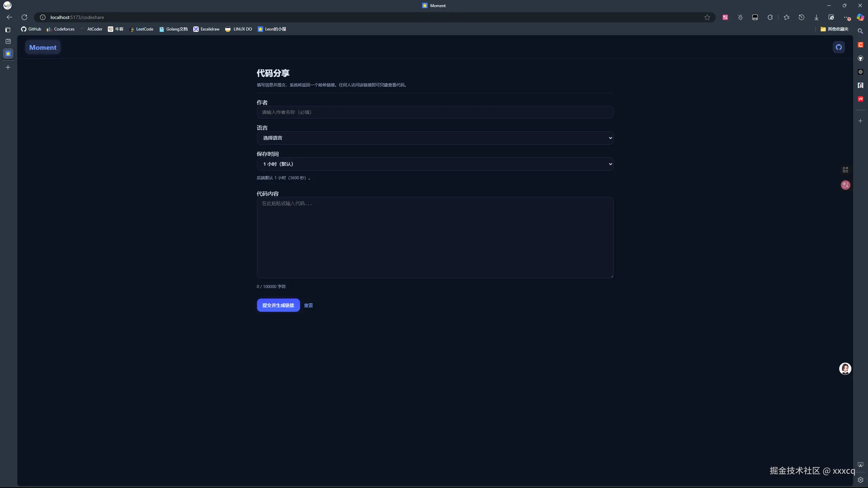Focus the 作者 author name input field
This screenshot has width=868, height=488.
tap(435, 112)
